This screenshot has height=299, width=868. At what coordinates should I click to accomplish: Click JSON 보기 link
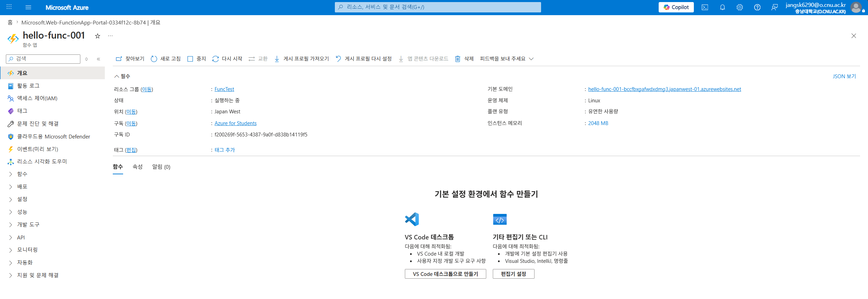(x=844, y=76)
